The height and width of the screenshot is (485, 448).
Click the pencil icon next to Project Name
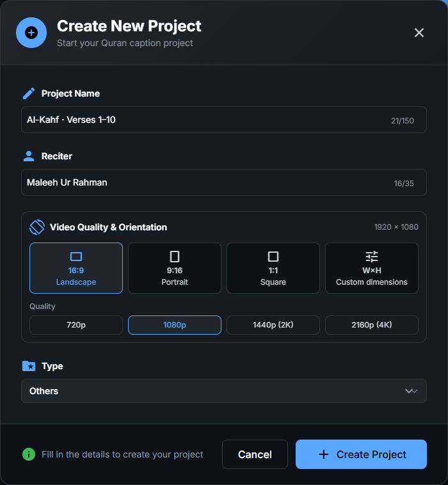(29, 93)
